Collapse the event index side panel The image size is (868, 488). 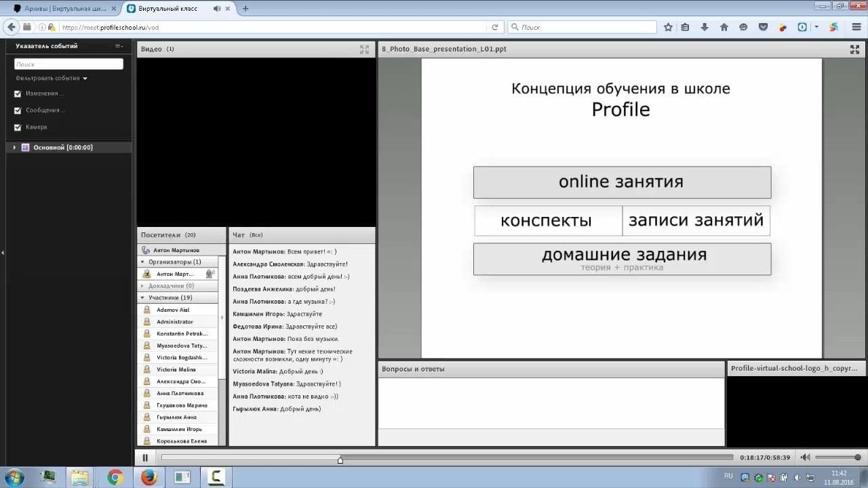tap(3, 252)
